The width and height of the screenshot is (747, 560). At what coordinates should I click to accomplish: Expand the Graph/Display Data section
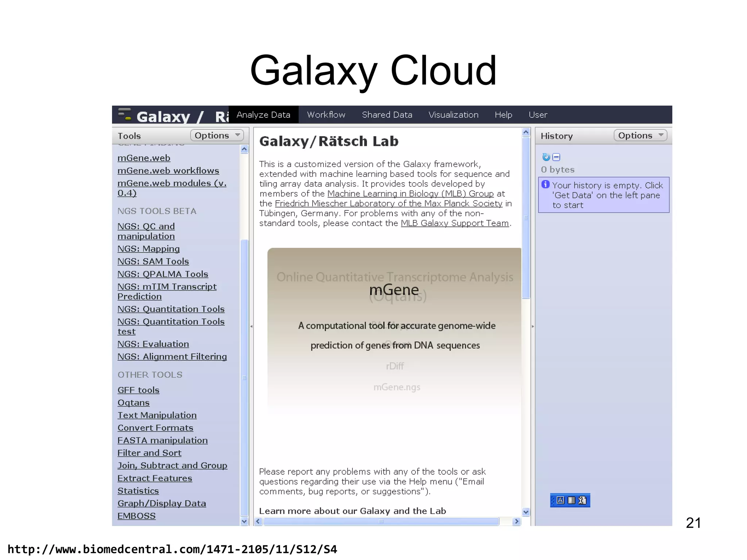point(162,503)
